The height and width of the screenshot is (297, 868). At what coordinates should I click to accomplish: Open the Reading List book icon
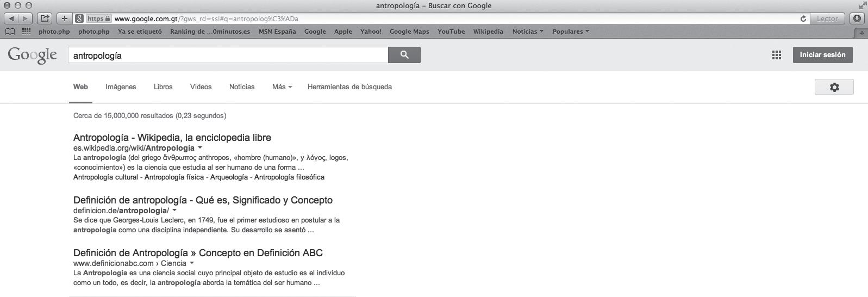tap(10, 32)
